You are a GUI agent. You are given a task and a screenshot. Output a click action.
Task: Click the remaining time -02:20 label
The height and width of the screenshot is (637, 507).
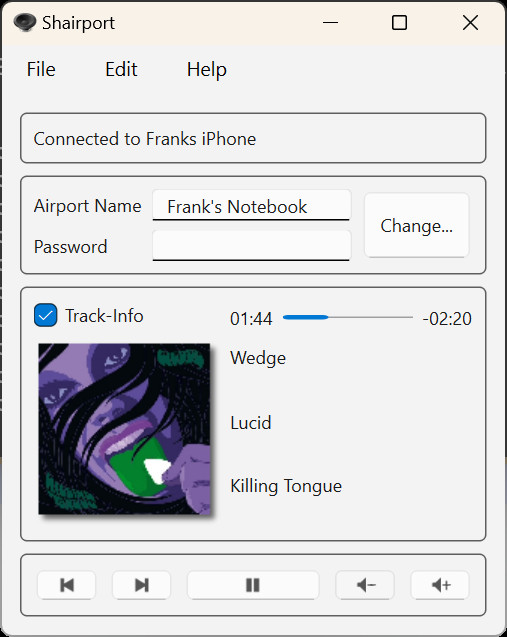coord(447,319)
